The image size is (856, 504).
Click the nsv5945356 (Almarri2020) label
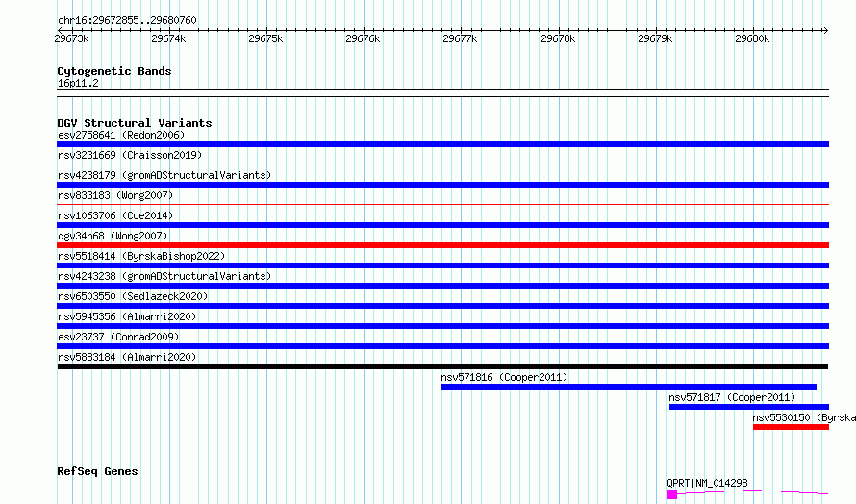pos(127,316)
